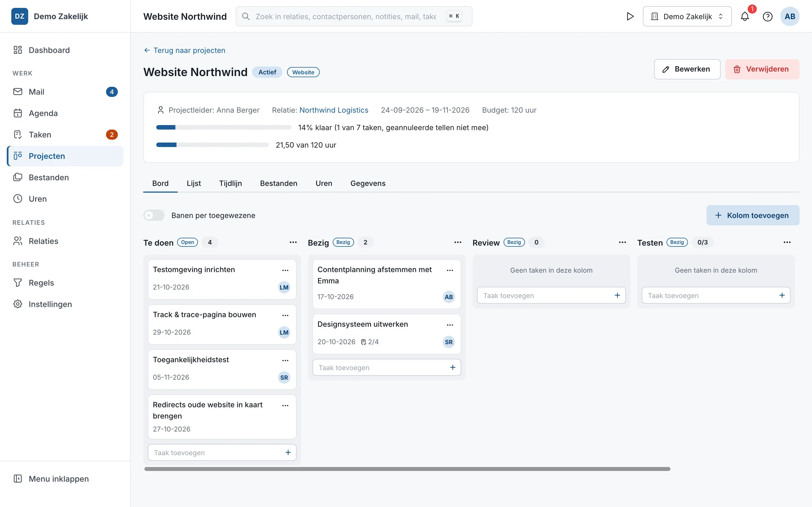The height and width of the screenshot is (507, 812).
Task: Open the AB user avatar
Action: click(x=789, y=16)
